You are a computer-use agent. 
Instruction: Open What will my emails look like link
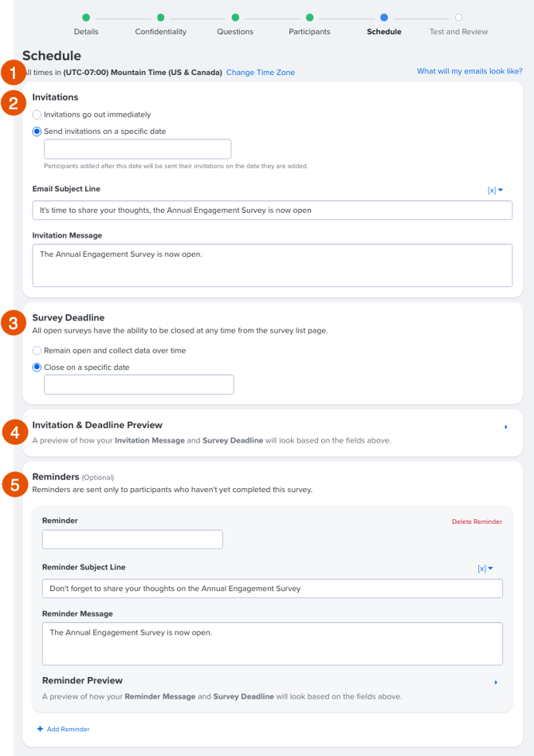tap(469, 71)
